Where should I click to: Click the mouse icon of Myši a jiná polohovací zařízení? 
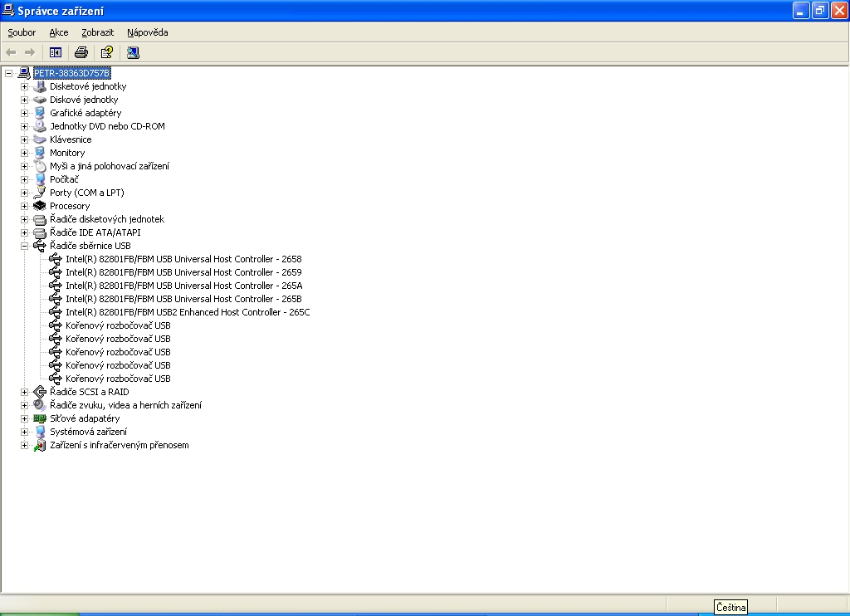coord(40,166)
